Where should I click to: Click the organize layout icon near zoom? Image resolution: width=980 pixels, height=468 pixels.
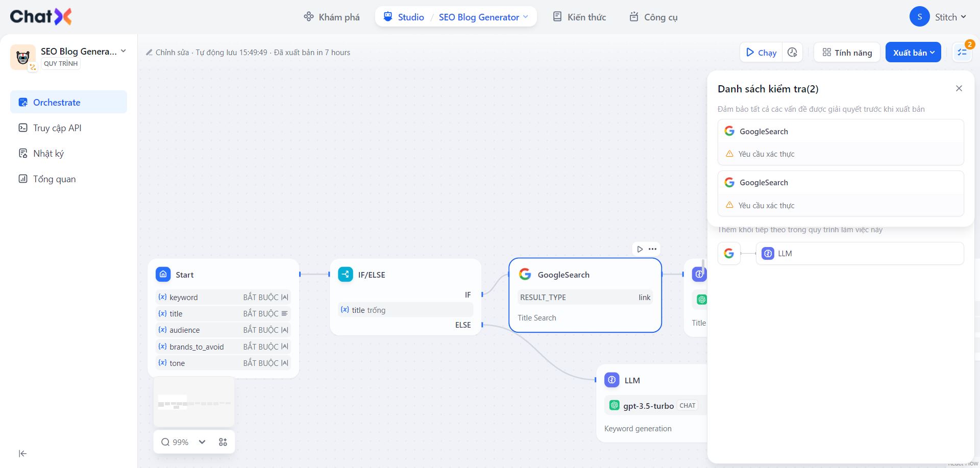223,442
